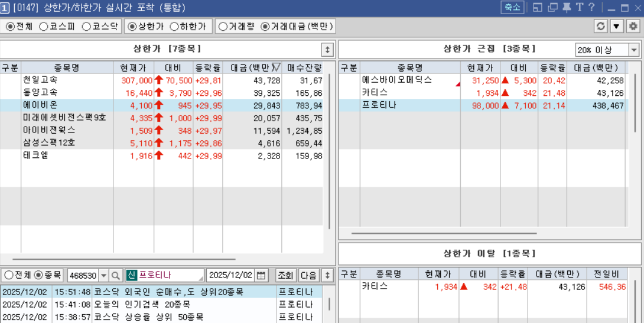
Task: Sort by 등락율 column in 상한가 table
Action: point(208,67)
